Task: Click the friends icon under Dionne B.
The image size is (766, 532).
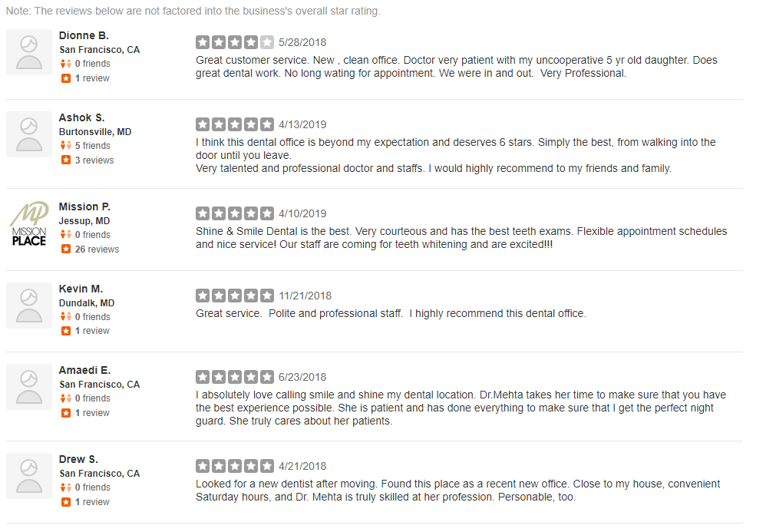Action: (x=66, y=64)
